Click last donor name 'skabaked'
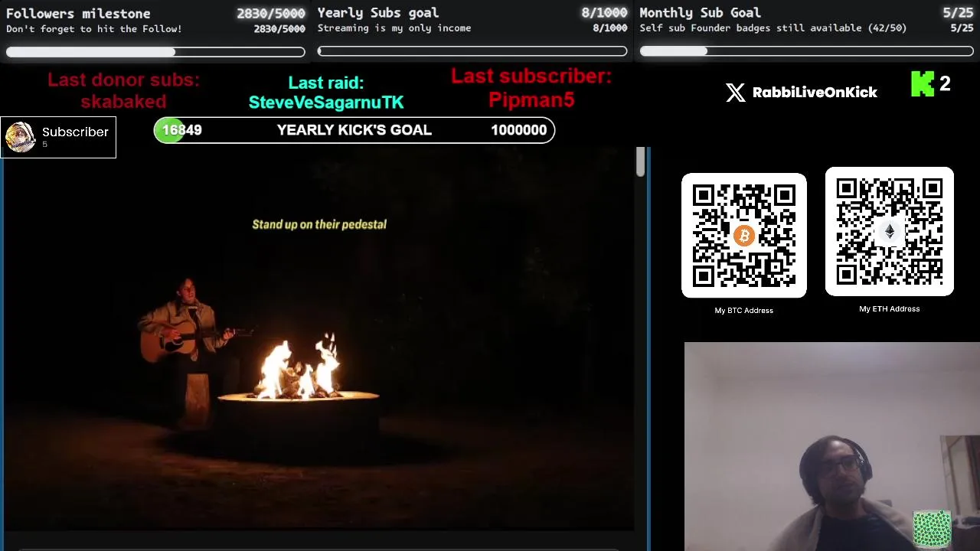Image resolution: width=980 pixels, height=551 pixels. (x=123, y=101)
